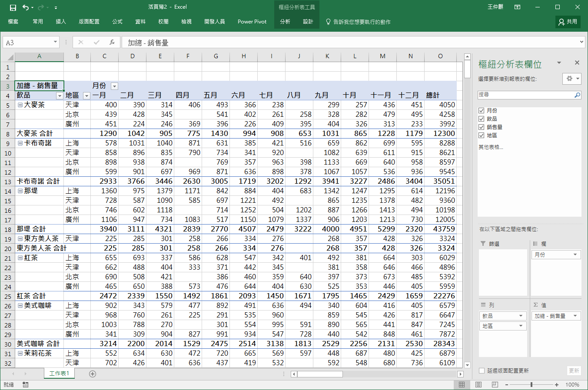Open the 地區 filter dropdown in header
The height and width of the screenshot is (390, 588).
(x=86, y=96)
